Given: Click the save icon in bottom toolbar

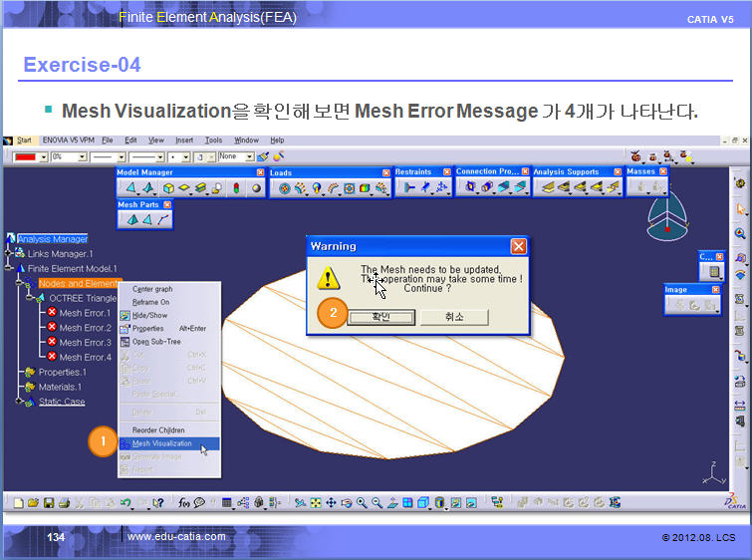Looking at the screenshot, I should pos(49,503).
